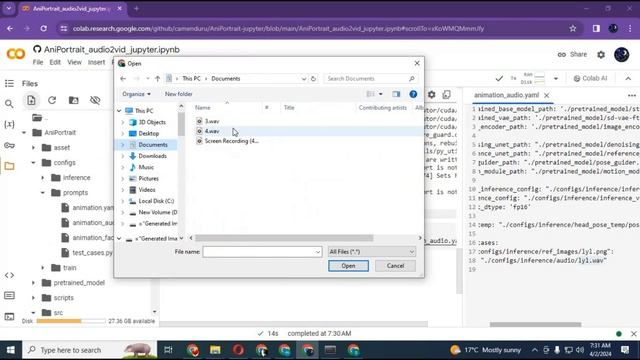The width and height of the screenshot is (640, 360).
Task: Click the Search Documents field
Action: 371,78
